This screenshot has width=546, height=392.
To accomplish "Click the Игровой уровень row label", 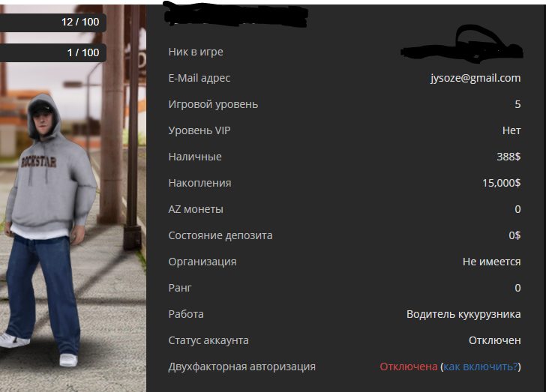I will point(213,104).
